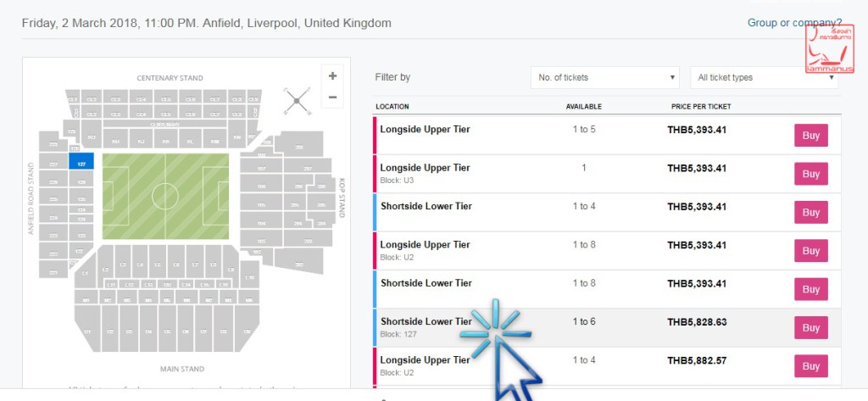Buy the THB5,882.57 Block U2 ticket

tap(810, 366)
